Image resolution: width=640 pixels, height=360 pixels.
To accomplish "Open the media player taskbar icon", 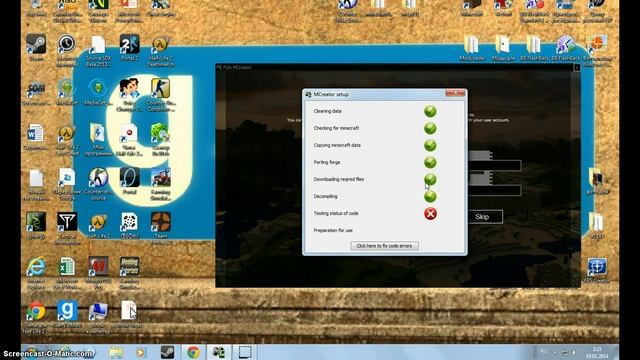I will coord(141,352).
